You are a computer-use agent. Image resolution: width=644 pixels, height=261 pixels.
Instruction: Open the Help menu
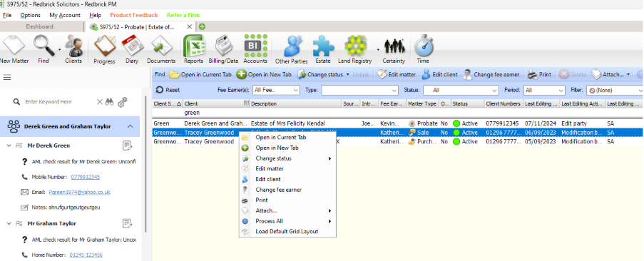coord(96,15)
